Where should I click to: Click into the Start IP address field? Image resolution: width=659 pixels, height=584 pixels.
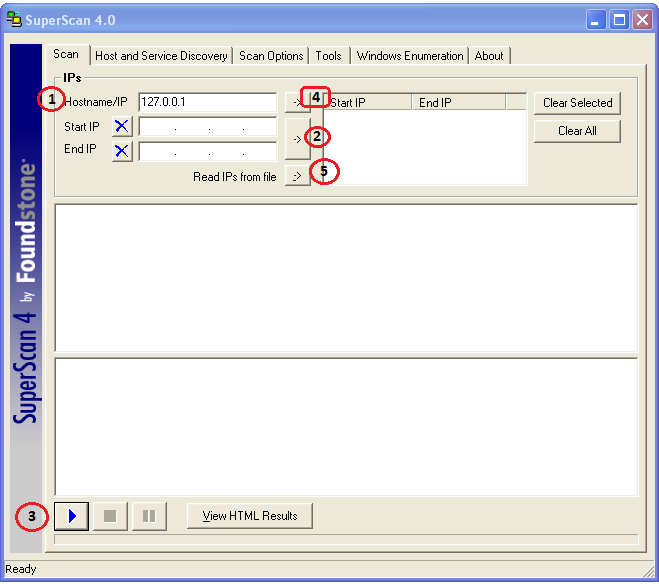click(x=208, y=126)
